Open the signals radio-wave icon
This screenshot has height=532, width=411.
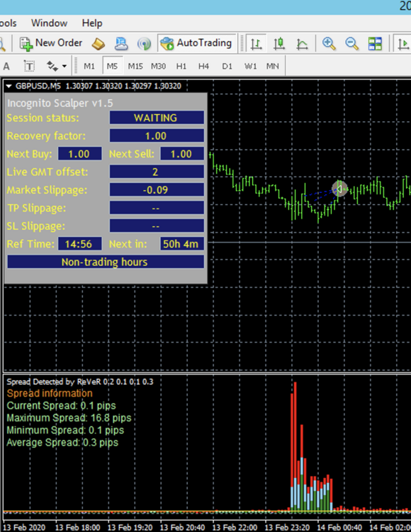tap(144, 43)
